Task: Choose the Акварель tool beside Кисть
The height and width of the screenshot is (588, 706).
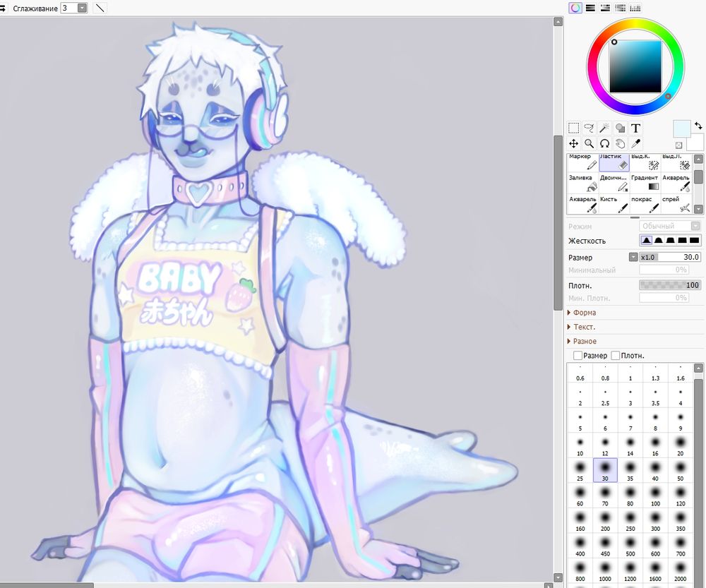Action: coord(582,204)
